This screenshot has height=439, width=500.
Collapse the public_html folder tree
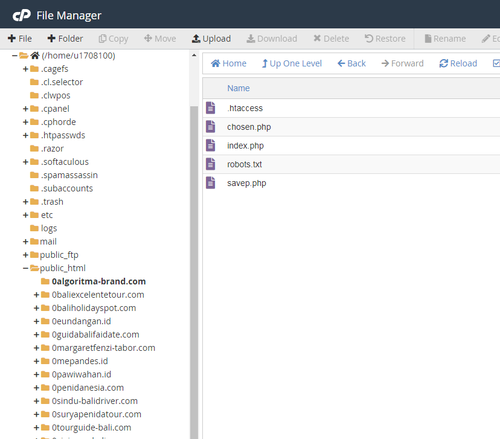pyautogui.click(x=25, y=268)
